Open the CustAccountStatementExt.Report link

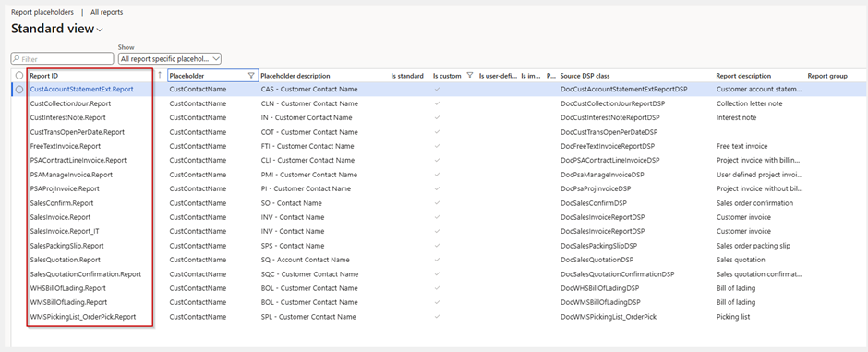click(x=81, y=89)
